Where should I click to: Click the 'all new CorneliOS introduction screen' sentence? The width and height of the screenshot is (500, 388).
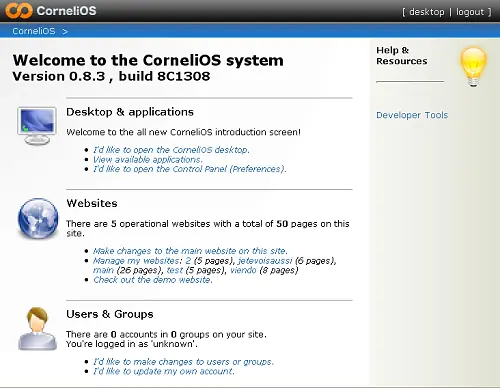click(183, 132)
